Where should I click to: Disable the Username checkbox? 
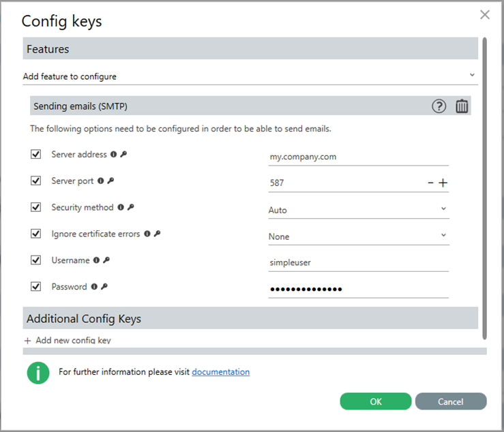[x=35, y=260]
